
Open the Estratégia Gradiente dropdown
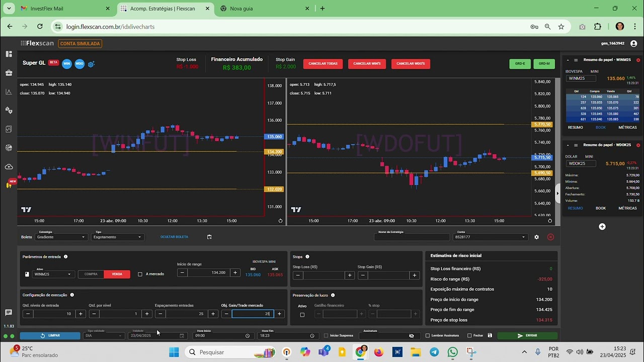pyautogui.click(x=61, y=237)
